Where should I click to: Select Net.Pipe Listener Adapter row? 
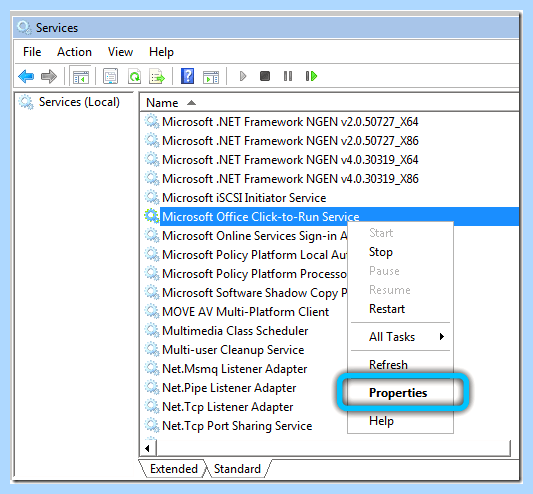[x=229, y=388]
